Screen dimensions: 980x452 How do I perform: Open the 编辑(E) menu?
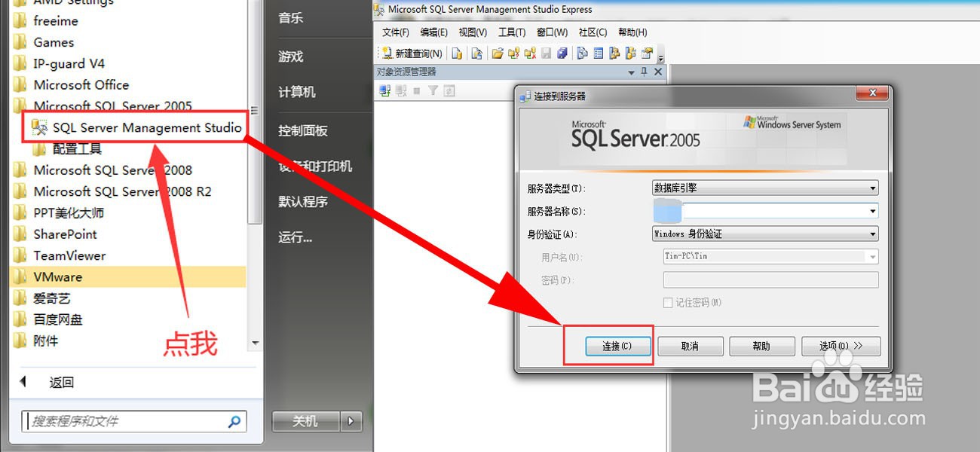tap(434, 32)
